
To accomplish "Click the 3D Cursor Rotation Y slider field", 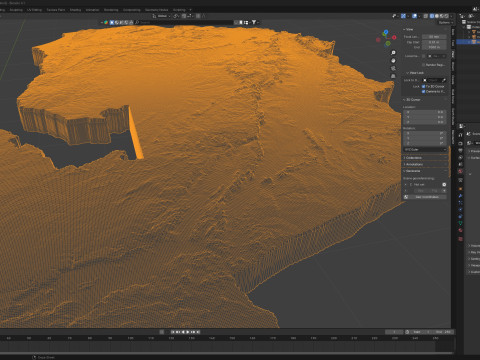I will pos(425,138).
